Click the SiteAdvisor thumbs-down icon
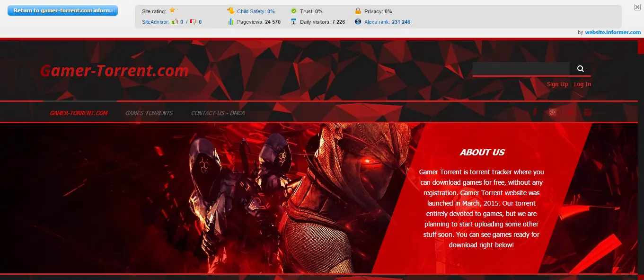Viewport: 644px width, 280px height. click(193, 21)
